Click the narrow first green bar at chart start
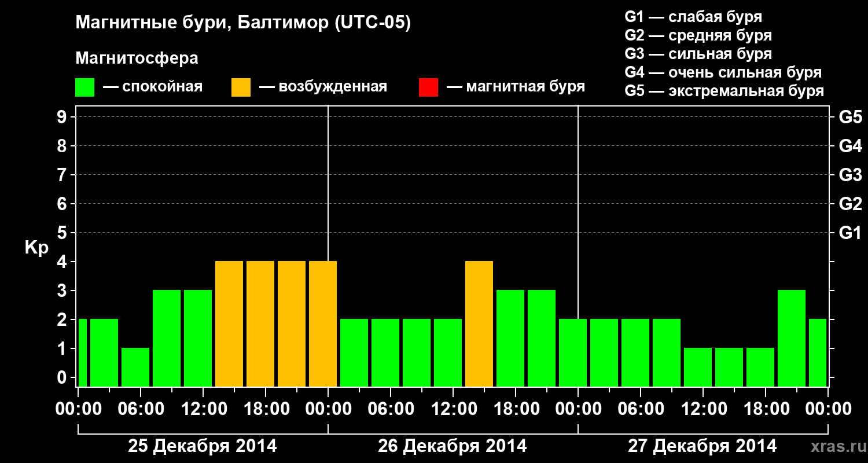868x463 pixels. (82, 352)
